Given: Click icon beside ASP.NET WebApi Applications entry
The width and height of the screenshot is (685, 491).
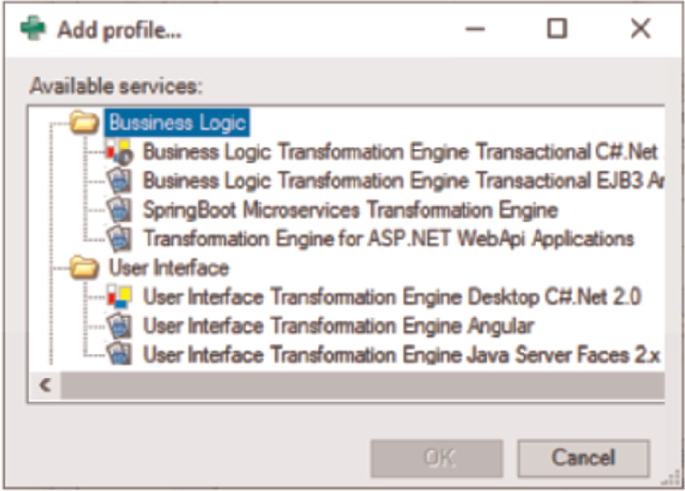Looking at the screenshot, I should [120, 239].
